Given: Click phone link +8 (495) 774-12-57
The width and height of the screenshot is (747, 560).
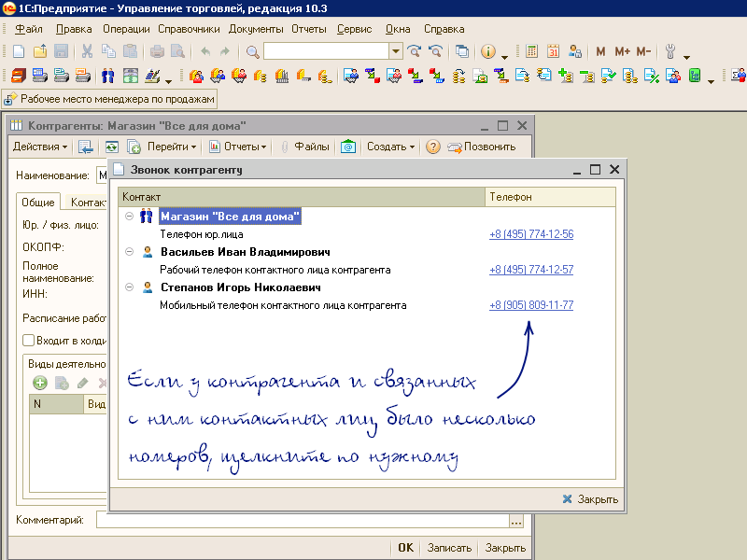Looking at the screenshot, I should pyautogui.click(x=531, y=270).
